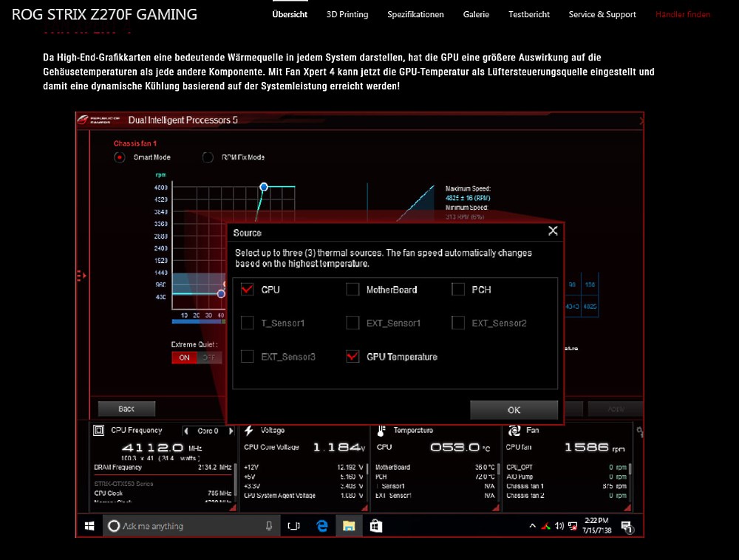The height and width of the screenshot is (560, 739).
Task: Expand the CPU Frequency panel corner
Action: [233, 508]
